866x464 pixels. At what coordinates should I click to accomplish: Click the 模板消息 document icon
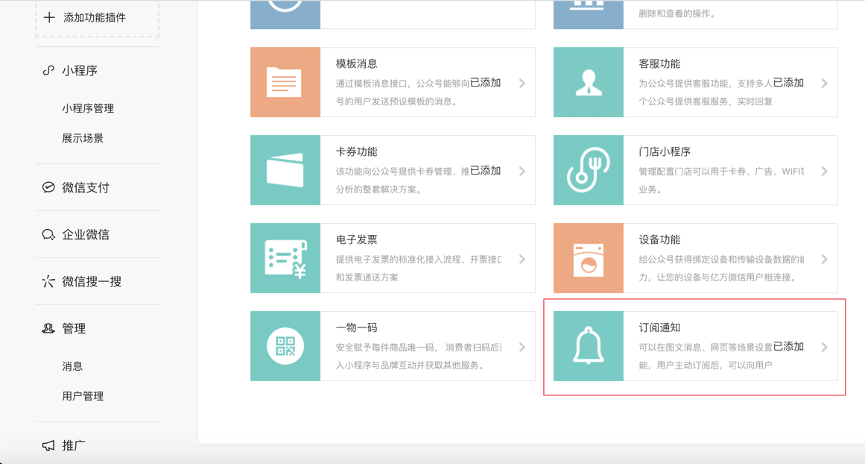tap(284, 82)
